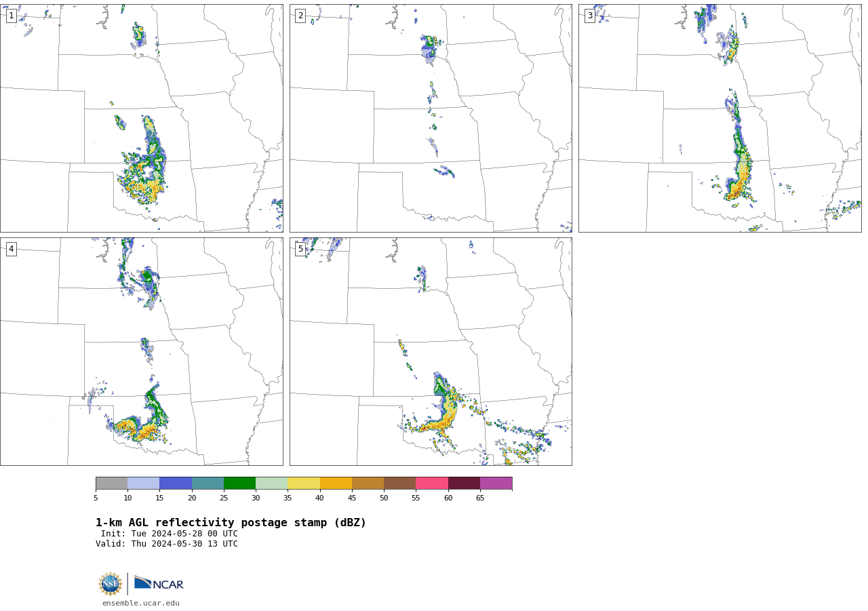The width and height of the screenshot is (868, 611).
Task: Click the blue 15-20 dBZ swatch
Action: click(176, 484)
